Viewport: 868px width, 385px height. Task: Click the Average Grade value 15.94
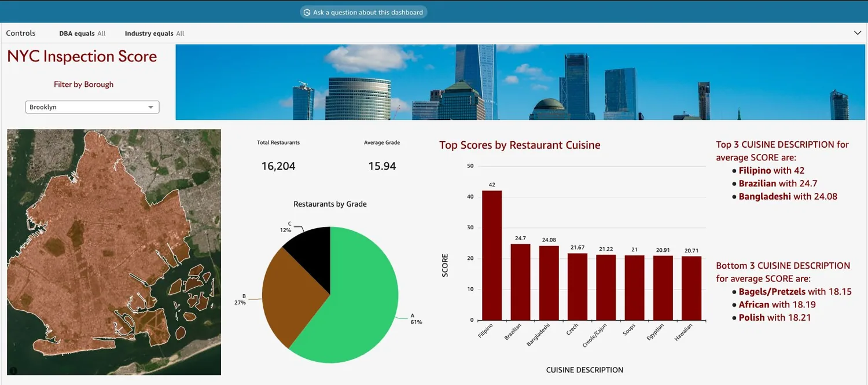tap(382, 166)
